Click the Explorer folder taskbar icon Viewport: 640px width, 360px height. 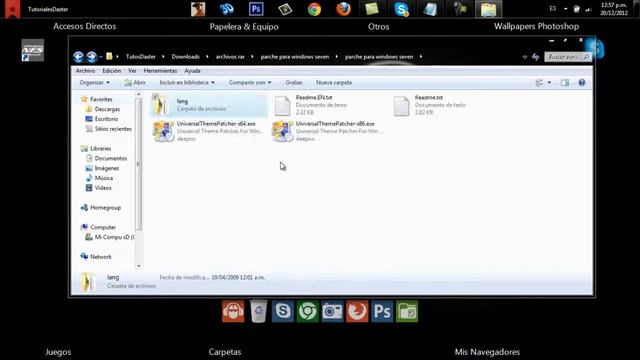pos(489,9)
